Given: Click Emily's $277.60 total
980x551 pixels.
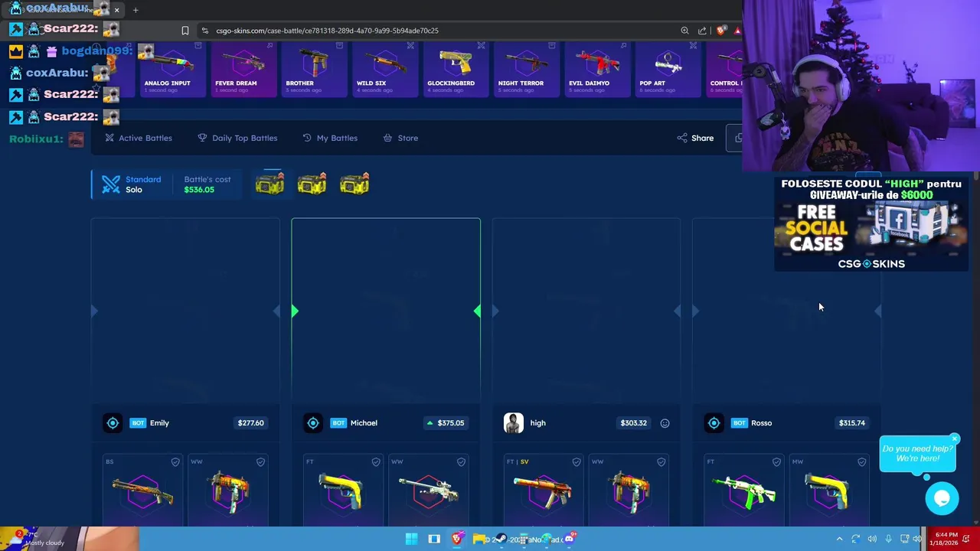Looking at the screenshot, I should pos(250,422).
